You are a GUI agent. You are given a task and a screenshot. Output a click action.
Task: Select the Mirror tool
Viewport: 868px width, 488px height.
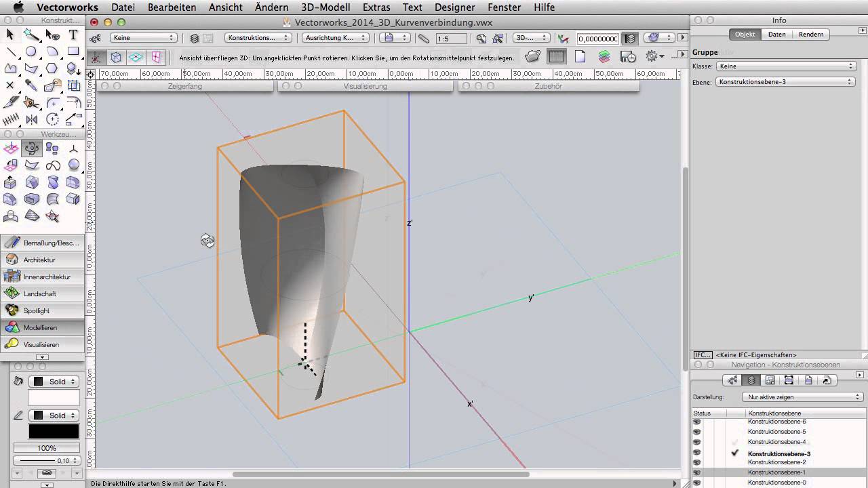31,119
